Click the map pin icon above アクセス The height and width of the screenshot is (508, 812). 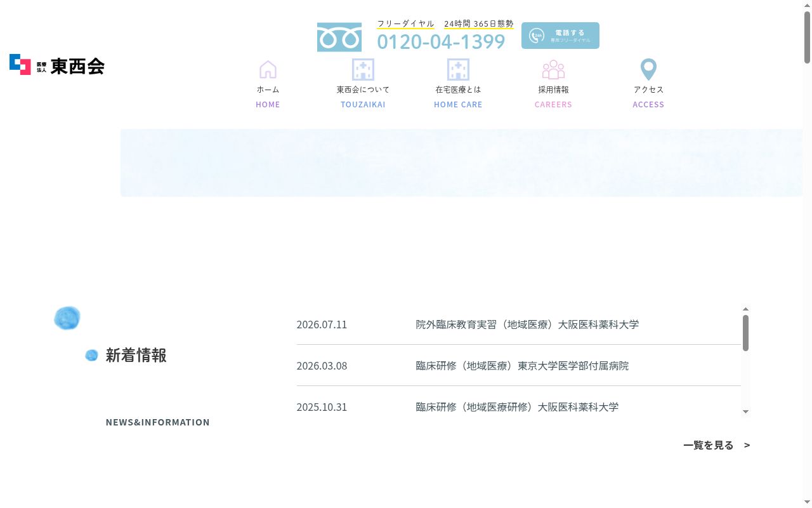pyautogui.click(x=648, y=69)
